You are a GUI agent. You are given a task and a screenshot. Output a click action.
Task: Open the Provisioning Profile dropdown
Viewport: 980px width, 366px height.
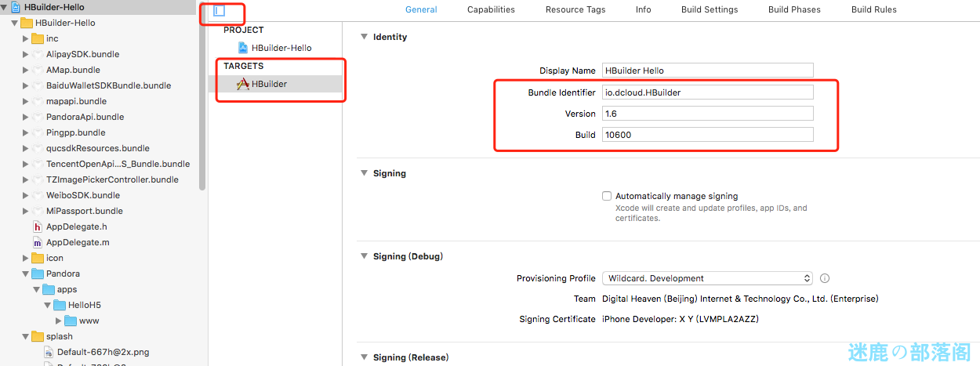point(708,278)
